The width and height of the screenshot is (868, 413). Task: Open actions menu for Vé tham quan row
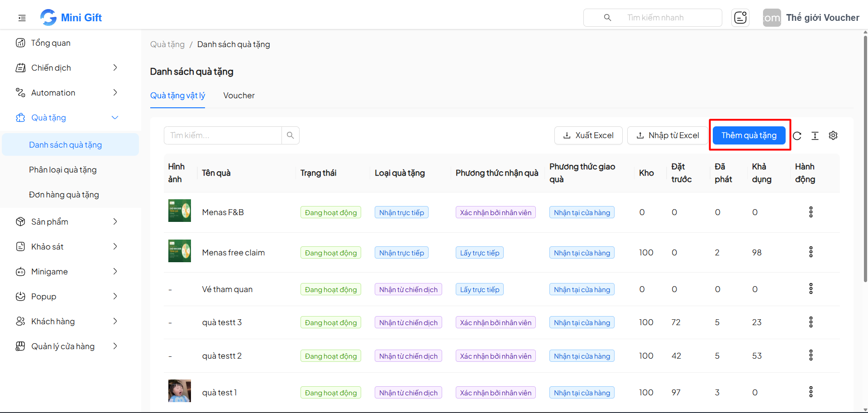[x=811, y=288]
